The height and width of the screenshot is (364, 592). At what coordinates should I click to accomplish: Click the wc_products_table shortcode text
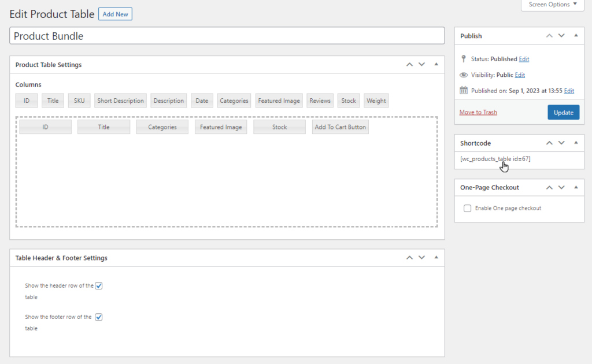click(495, 159)
